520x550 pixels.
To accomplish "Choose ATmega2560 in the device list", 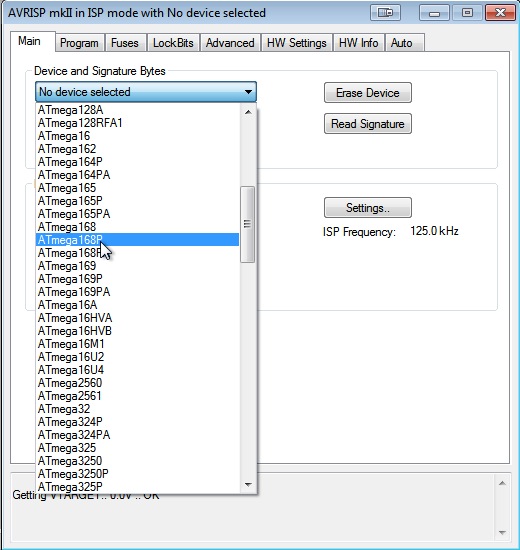I will (137, 383).
